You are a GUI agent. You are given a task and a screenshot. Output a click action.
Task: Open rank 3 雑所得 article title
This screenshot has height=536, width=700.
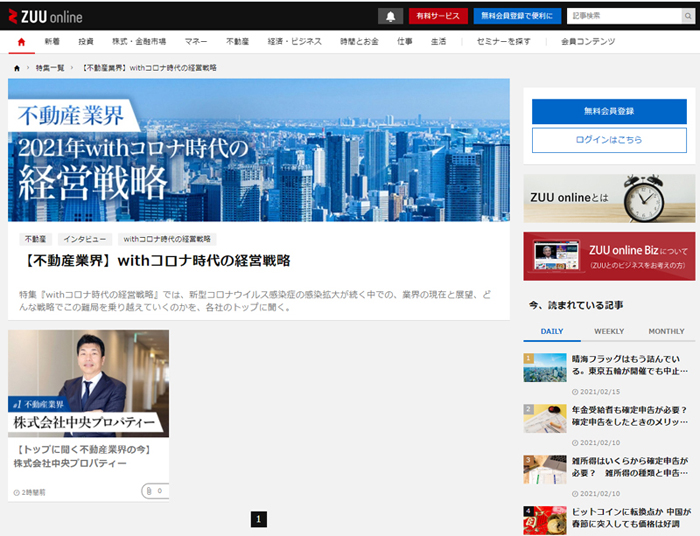629,467
